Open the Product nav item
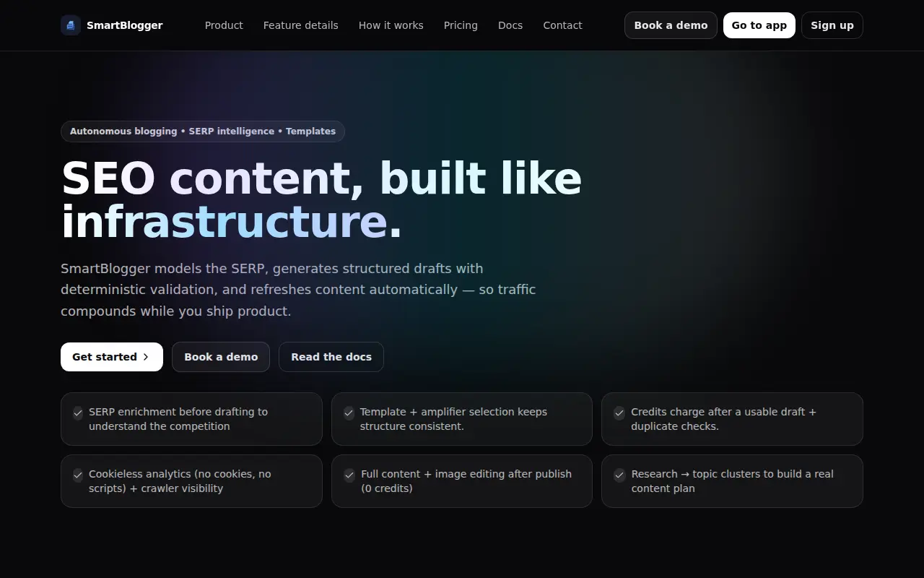The image size is (924, 578). [x=224, y=25]
